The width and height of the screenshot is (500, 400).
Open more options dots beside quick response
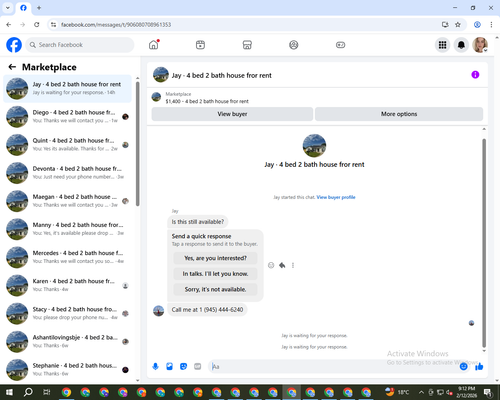coord(293,265)
